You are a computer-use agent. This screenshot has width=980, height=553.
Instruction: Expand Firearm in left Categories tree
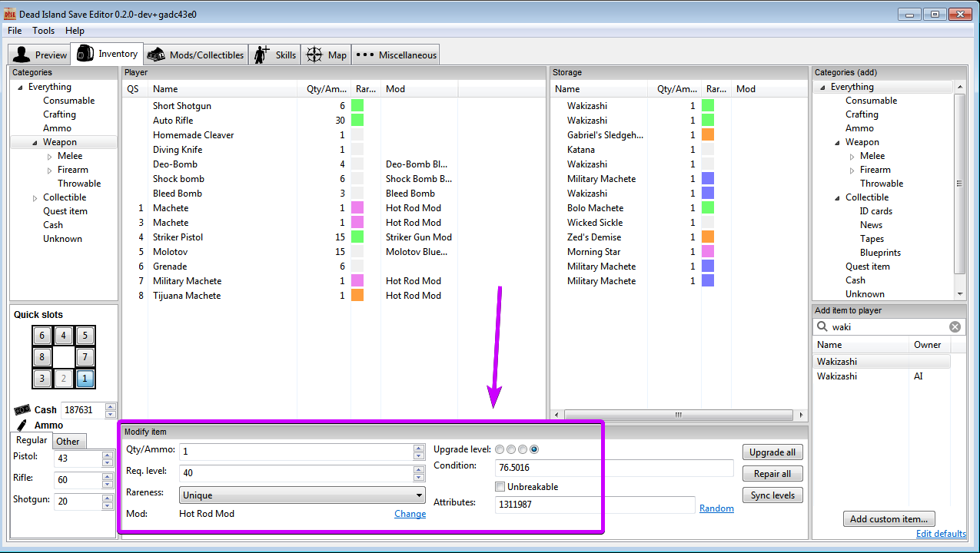50,171
